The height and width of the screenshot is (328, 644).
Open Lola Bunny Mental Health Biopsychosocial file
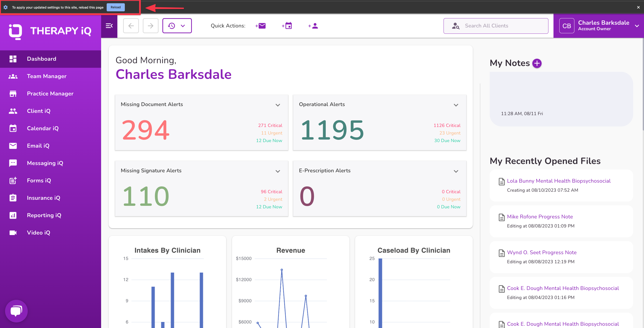[x=559, y=181]
